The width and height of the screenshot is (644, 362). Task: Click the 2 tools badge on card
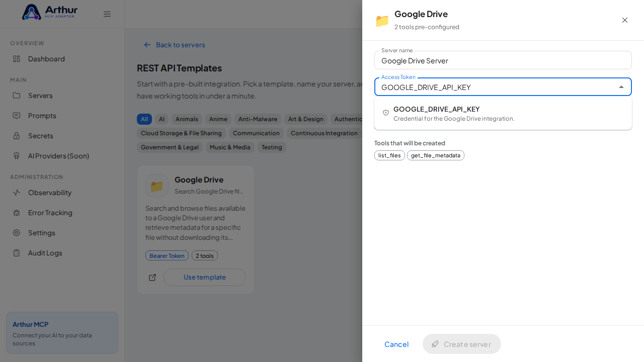click(x=205, y=255)
